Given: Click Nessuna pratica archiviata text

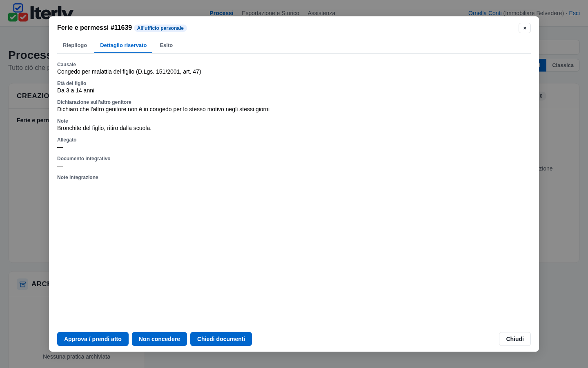Looking at the screenshot, I should (x=76, y=357).
